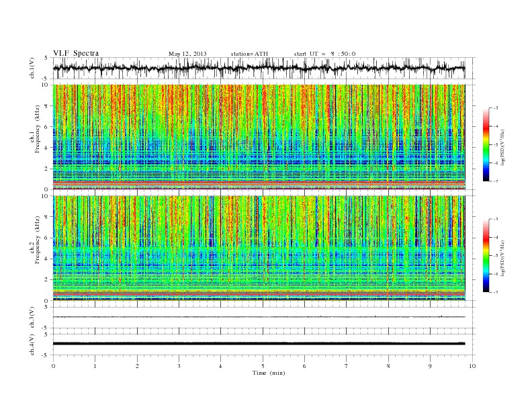Viewport: 532px width, 411px height.
Task: Click the "-3" tick on upper colorbar
Action: 495,108
